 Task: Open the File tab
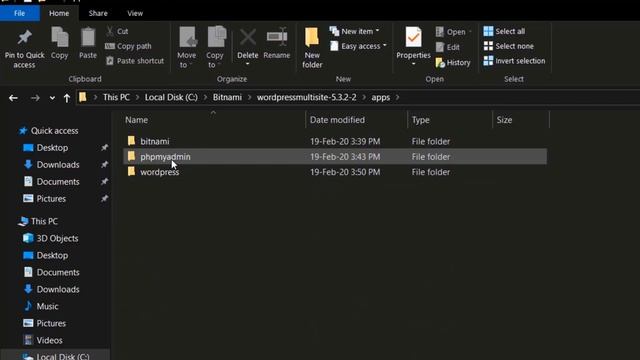point(20,13)
